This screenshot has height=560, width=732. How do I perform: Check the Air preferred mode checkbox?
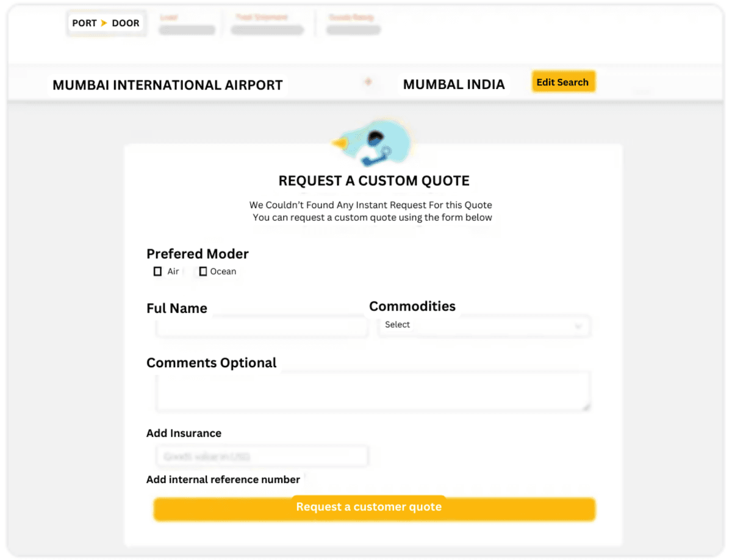pyautogui.click(x=157, y=271)
